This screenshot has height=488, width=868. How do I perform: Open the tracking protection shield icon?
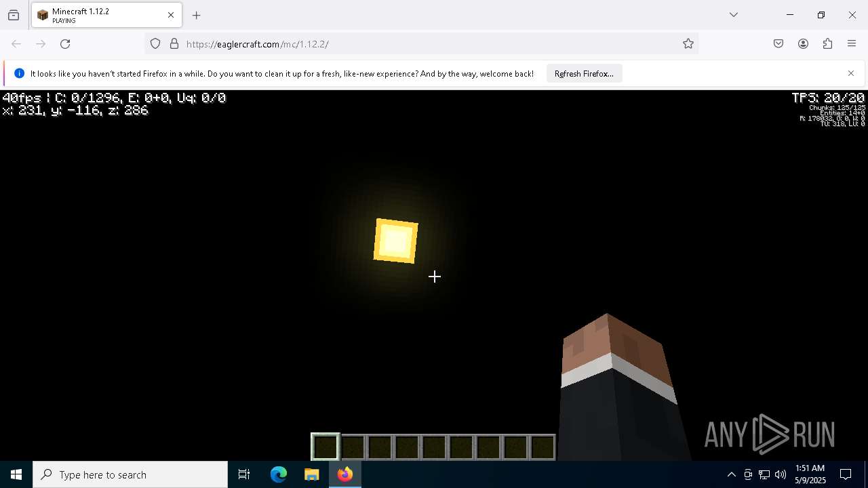click(x=155, y=44)
